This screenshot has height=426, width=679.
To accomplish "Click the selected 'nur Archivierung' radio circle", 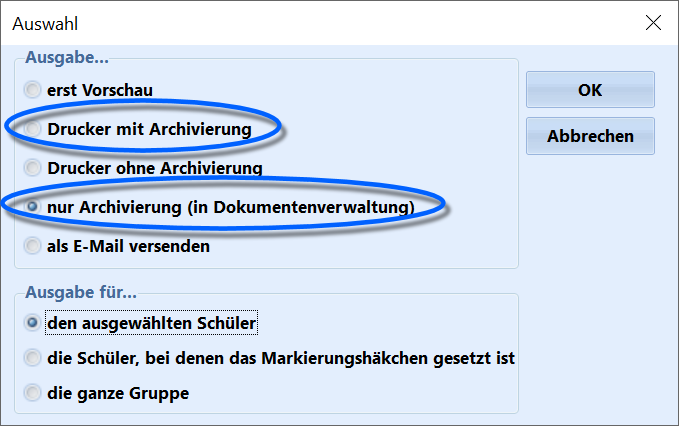I will point(32,207).
